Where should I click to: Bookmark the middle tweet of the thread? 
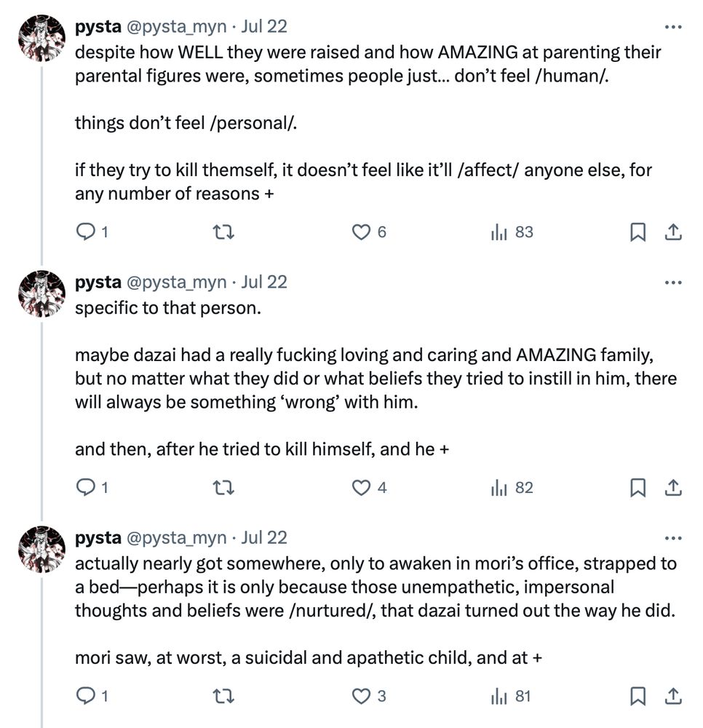[639, 488]
